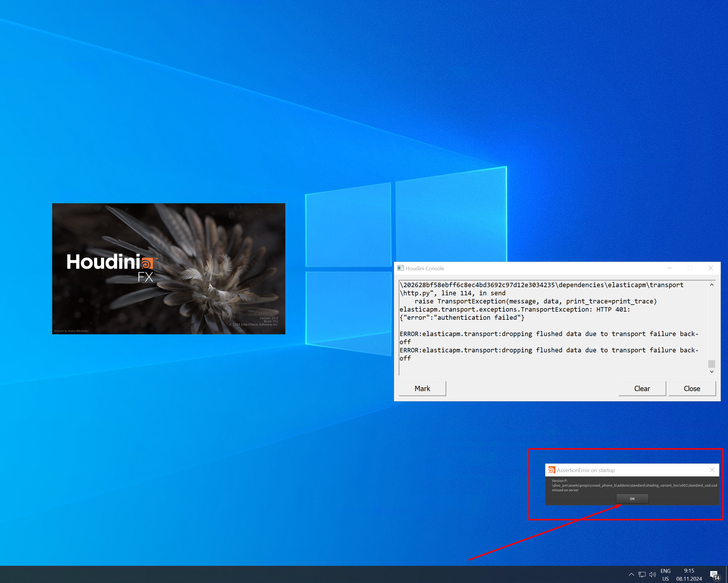The width and height of the screenshot is (728, 583).
Task: Click the Houdini FX splash screen image
Action: coord(168,268)
